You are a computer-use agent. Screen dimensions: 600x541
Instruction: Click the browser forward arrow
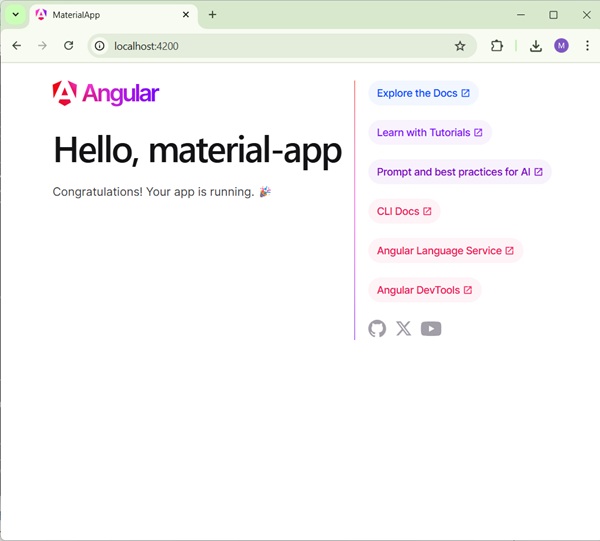coord(42,46)
